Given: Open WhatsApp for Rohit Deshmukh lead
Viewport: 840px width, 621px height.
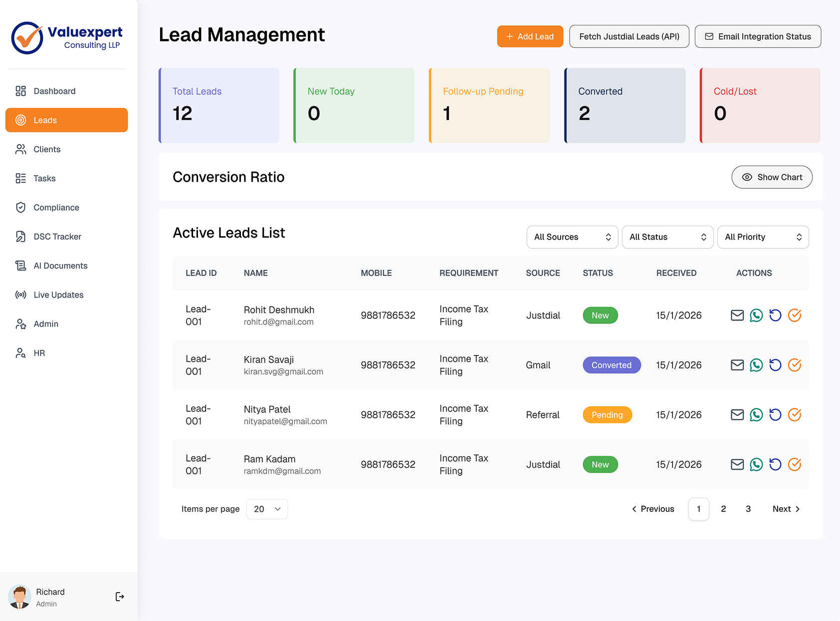Looking at the screenshot, I should [x=756, y=315].
